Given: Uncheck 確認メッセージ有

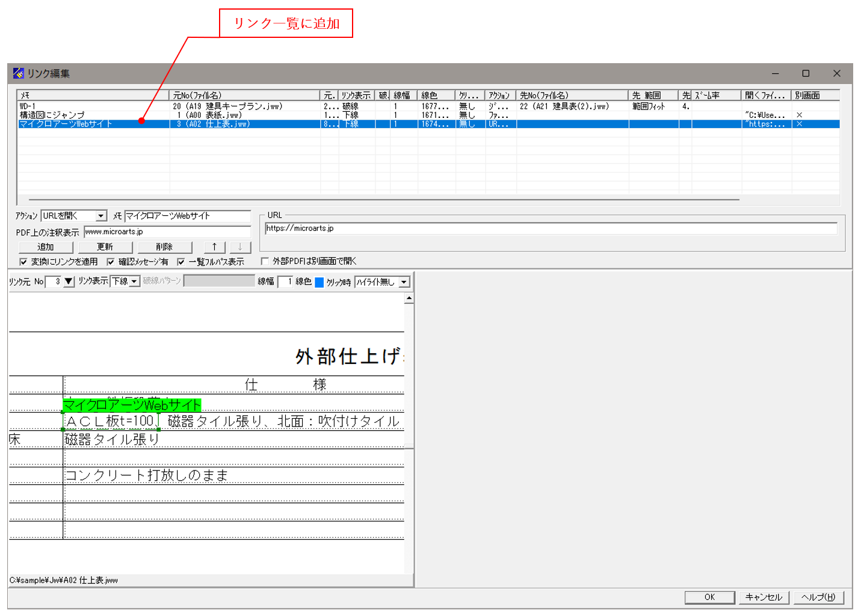Looking at the screenshot, I should click(x=110, y=261).
